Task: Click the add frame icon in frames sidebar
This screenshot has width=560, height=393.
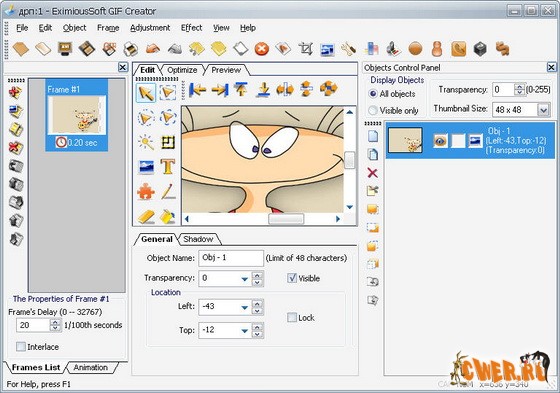Action: point(15,93)
